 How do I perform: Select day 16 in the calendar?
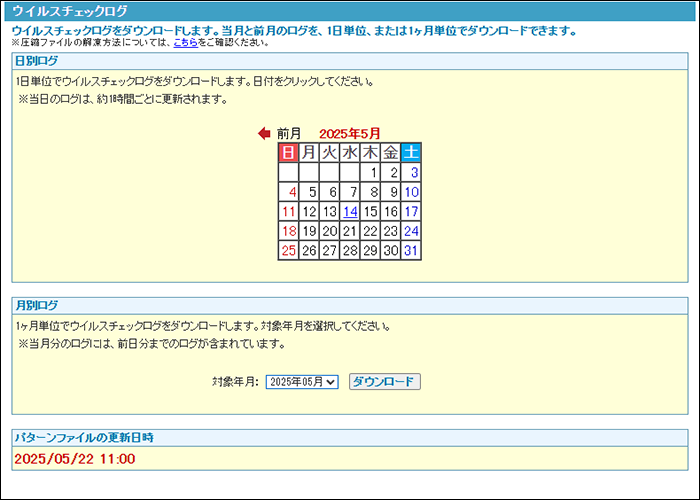[391, 212]
